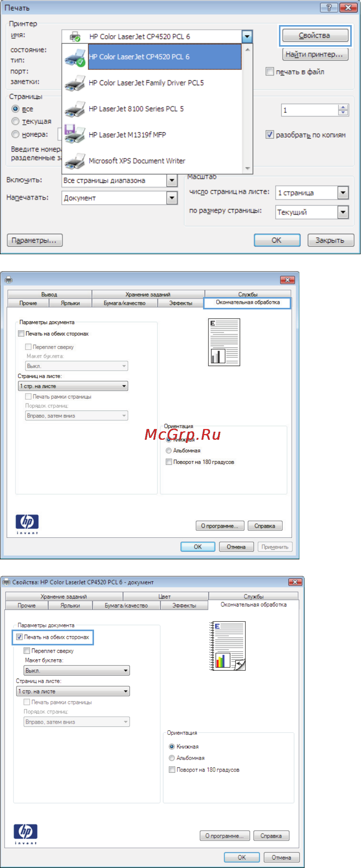The height and width of the screenshot is (868, 361).
Task: Click the duplex page preview in Свойства document dialog
Action: click(x=227, y=646)
